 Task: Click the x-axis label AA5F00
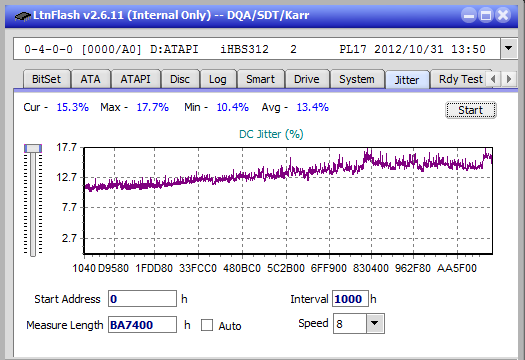coord(457,268)
